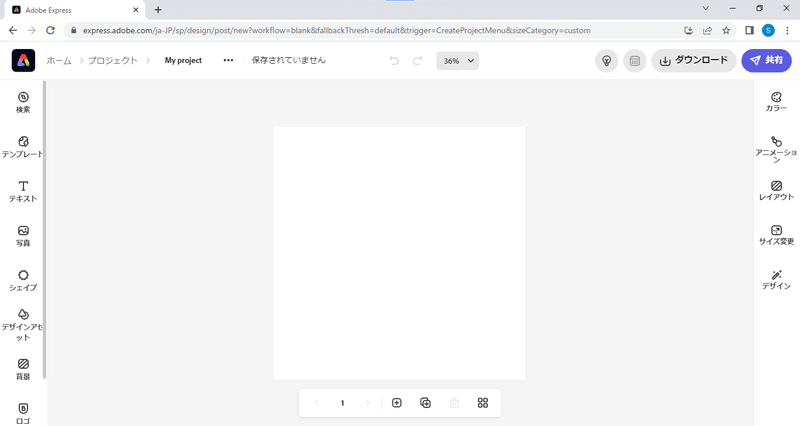
Task: Open the Chrome three-dot menu
Action: coord(787,31)
